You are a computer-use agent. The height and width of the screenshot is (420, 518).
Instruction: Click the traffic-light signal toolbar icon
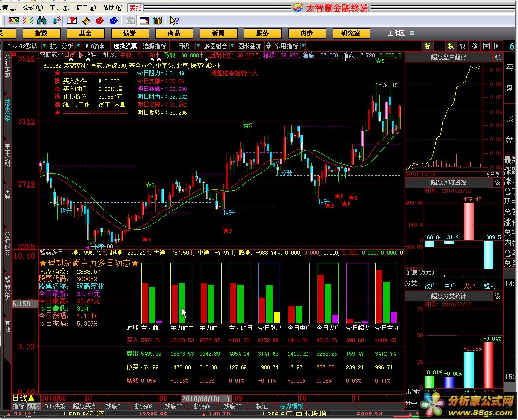click(x=14, y=21)
